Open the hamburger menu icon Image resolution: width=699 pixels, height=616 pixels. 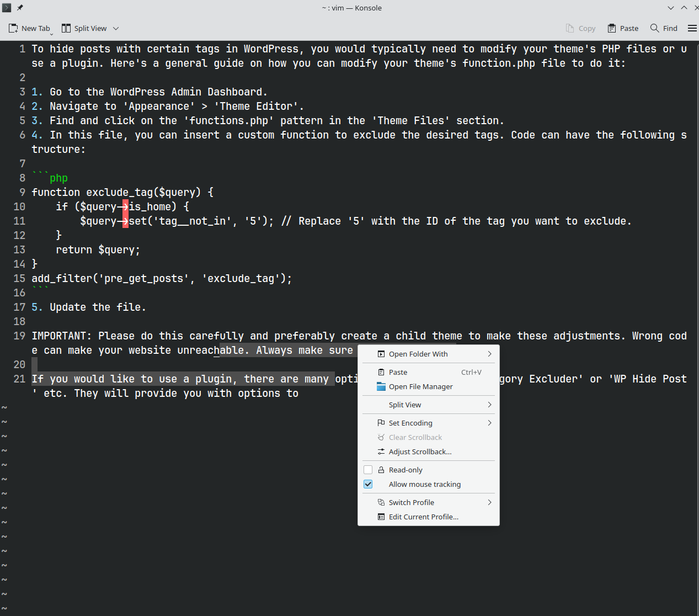tap(692, 28)
